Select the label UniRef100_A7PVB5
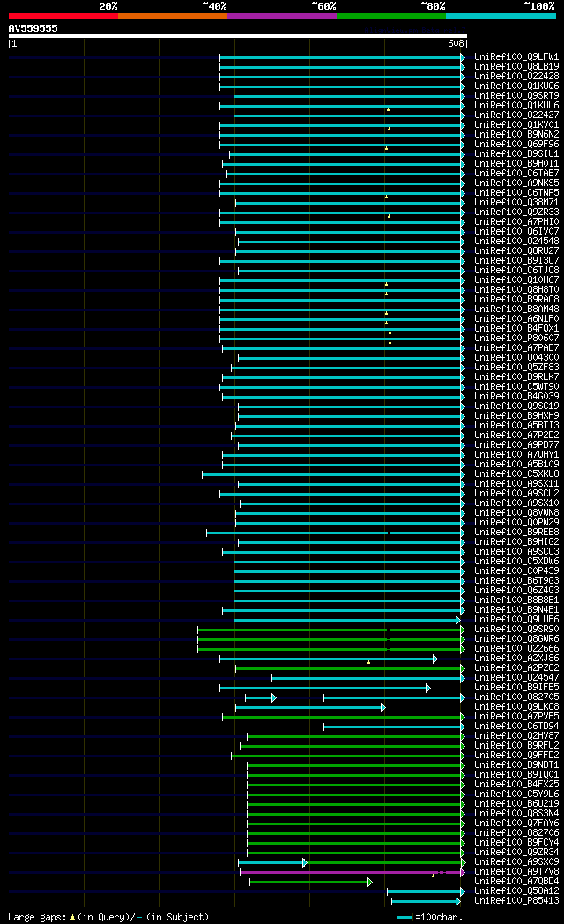 [x=516, y=717]
